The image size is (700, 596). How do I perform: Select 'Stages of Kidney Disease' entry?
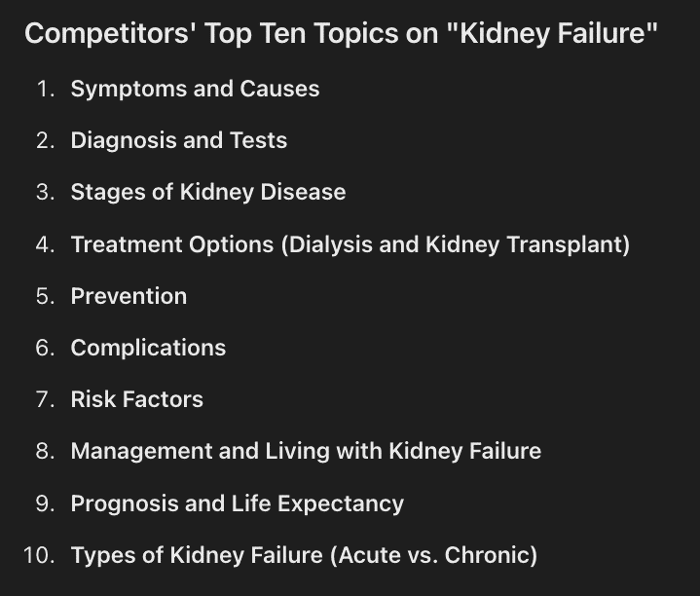pyautogui.click(x=208, y=192)
